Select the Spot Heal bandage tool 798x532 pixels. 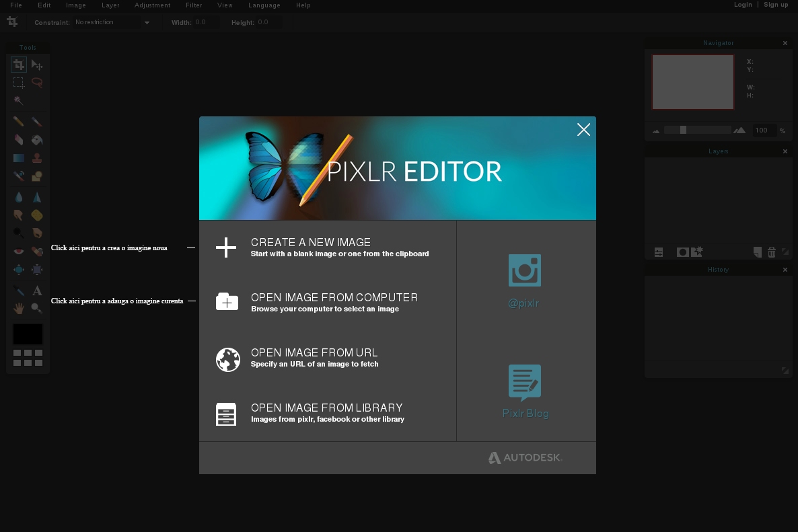coord(37,252)
